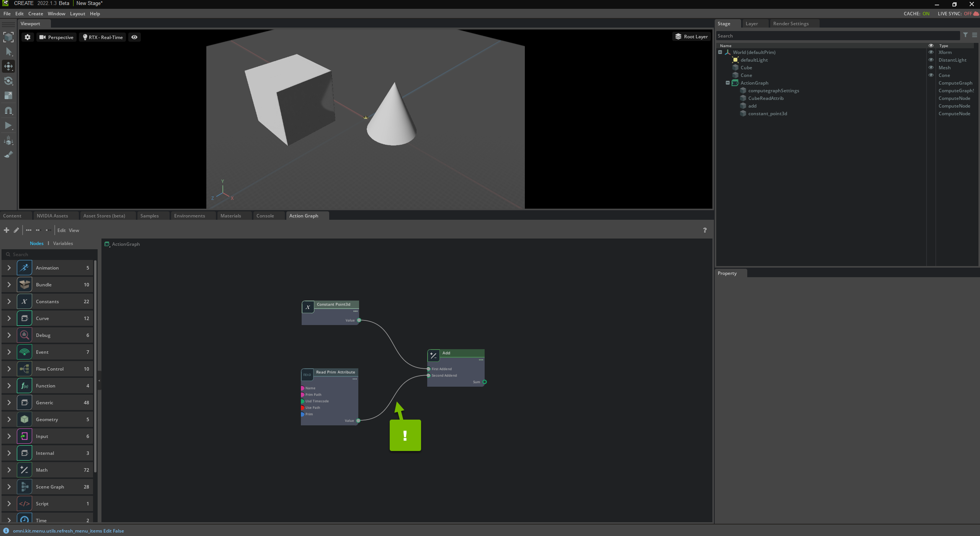The width and height of the screenshot is (980, 536).
Task: Select CubeReadAttrib in the Stage tree
Action: coord(766,98)
